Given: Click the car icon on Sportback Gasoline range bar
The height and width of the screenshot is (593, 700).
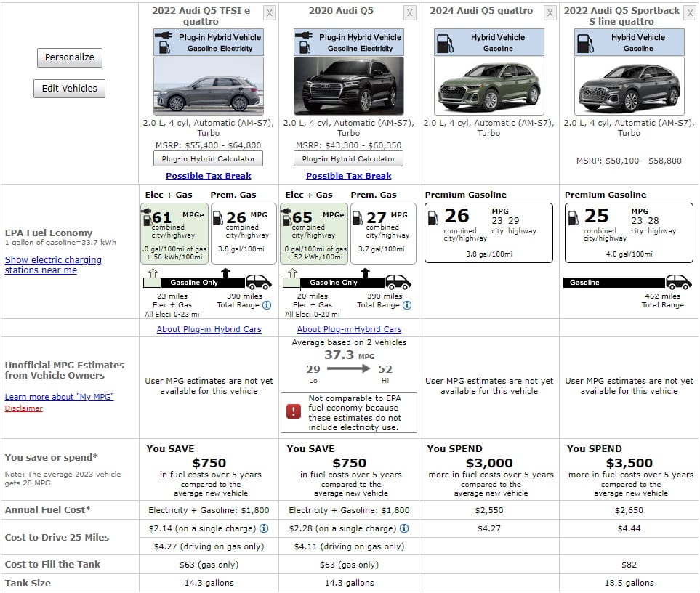Looking at the screenshot, I should pos(679,282).
